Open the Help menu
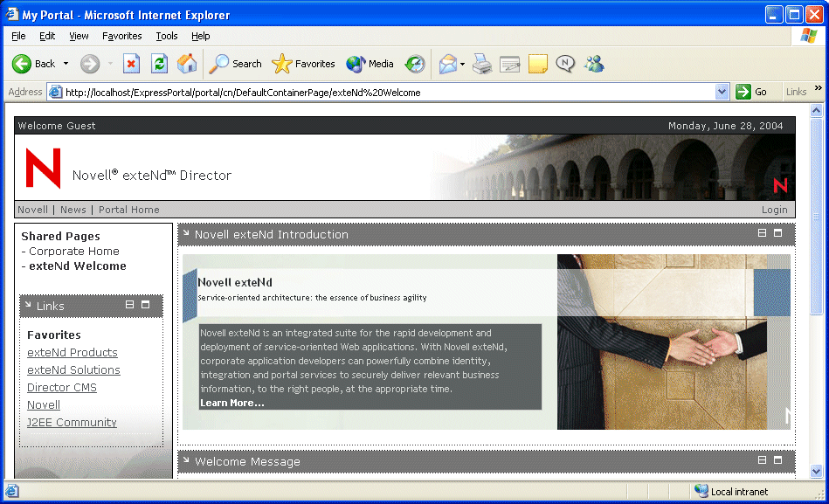Screen dimensions: 829x504 pyautogui.click(x=200, y=36)
